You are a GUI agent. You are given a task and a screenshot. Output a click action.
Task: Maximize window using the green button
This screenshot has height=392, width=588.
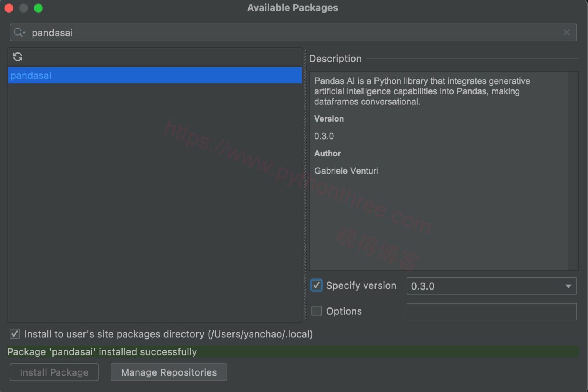(x=38, y=8)
